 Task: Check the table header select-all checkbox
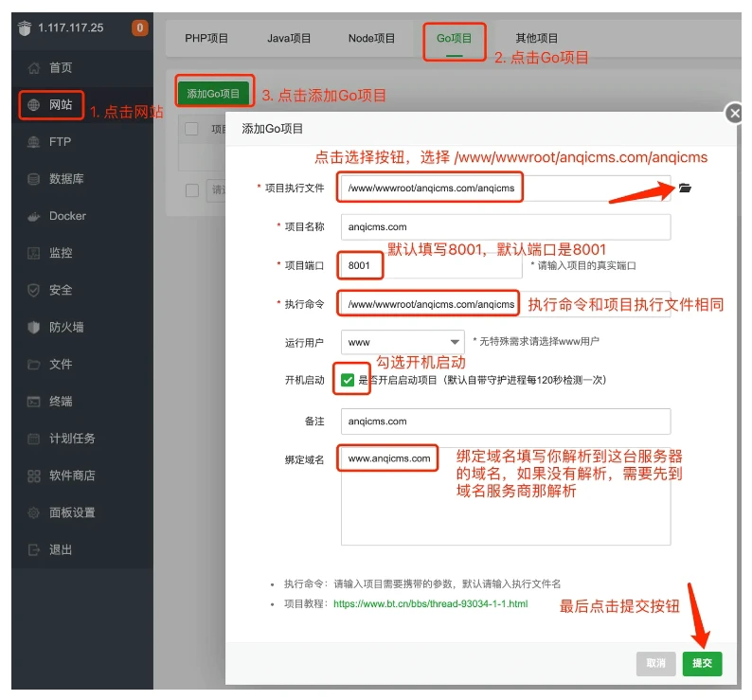pyautogui.click(x=191, y=129)
